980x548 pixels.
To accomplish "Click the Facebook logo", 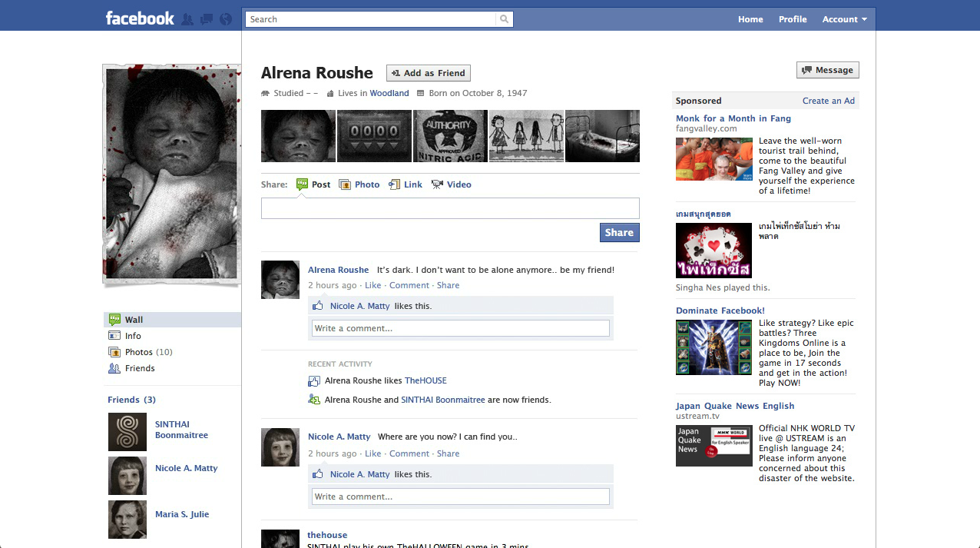I will pos(140,18).
